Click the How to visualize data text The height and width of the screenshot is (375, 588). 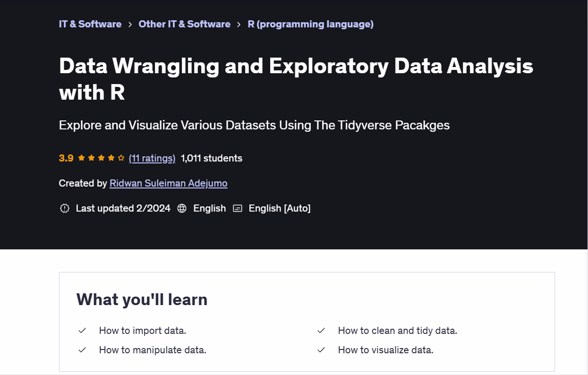click(x=386, y=350)
